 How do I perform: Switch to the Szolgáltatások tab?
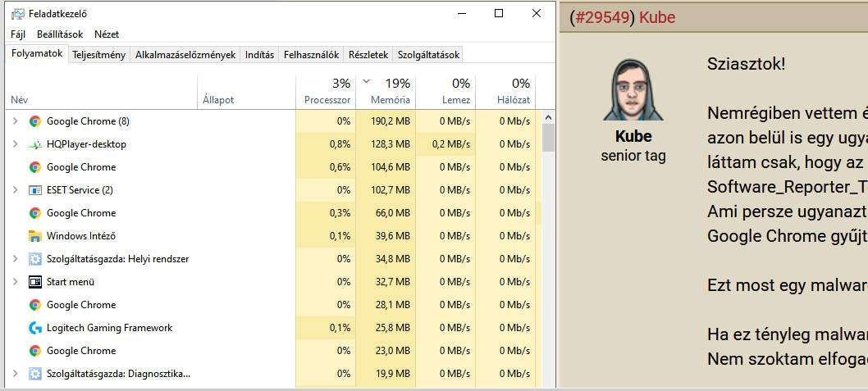(x=428, y=55)
